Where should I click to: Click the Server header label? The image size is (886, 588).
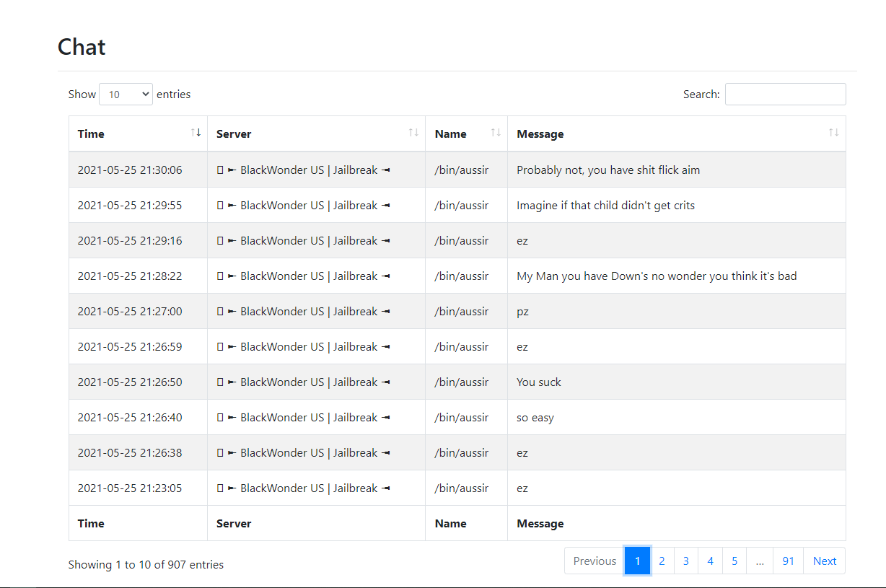click(x=234, y=133)
